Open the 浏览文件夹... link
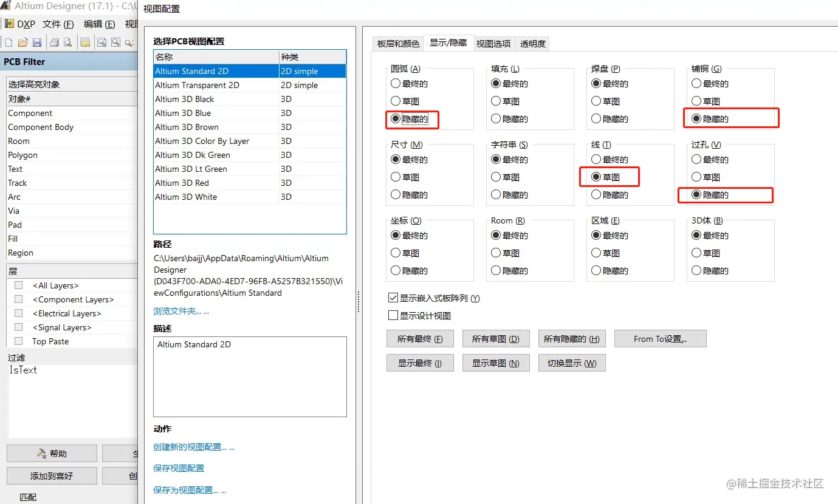This screenshot has width=838, height=504. (x=181, y=311)
